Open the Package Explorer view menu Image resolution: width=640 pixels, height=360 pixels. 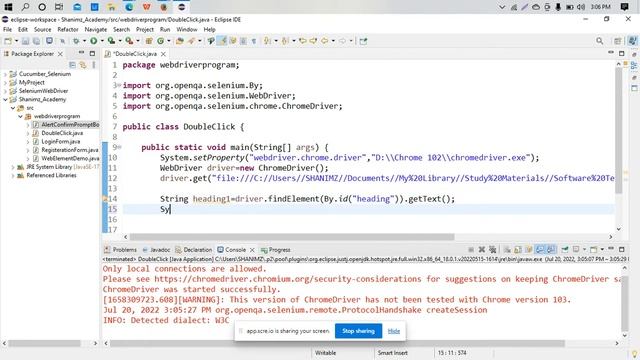coord(94,64)
